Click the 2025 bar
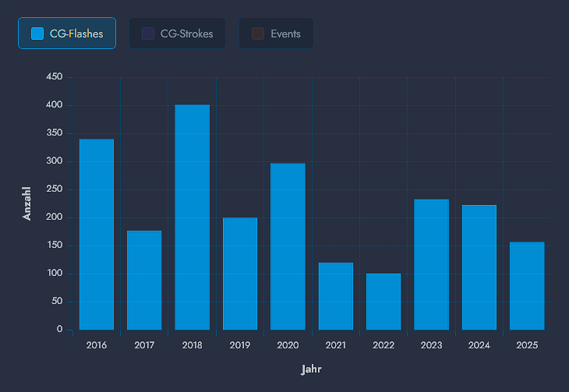The height and width of the screenshot is (392, 569). 527,285
